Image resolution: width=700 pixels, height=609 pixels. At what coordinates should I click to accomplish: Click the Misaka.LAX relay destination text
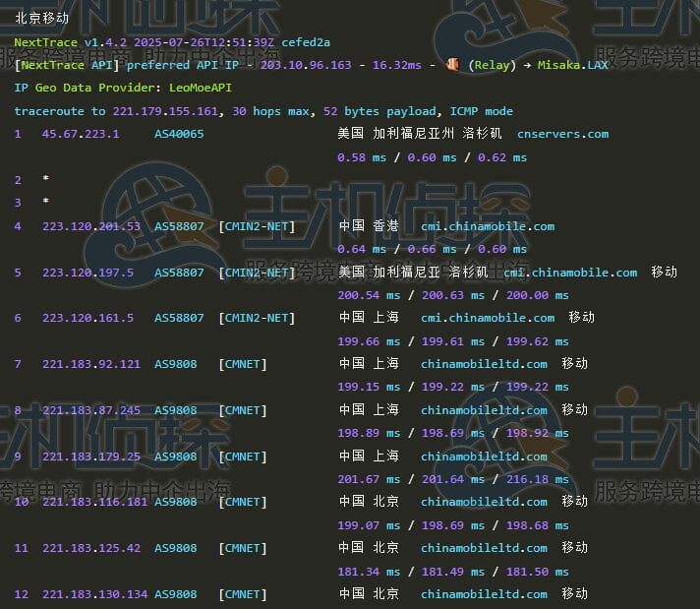[x=573, y=65]
